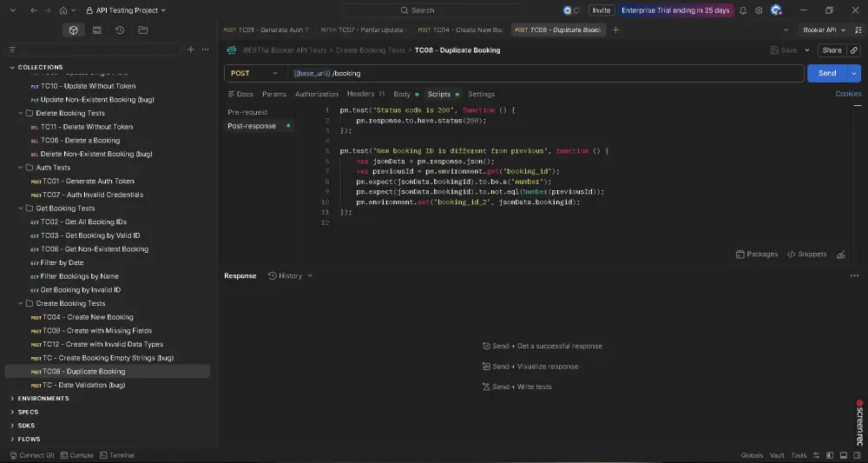Open the Collections sidebar icon
This screenshot has height=463, width=868.
tap(74, 30)
